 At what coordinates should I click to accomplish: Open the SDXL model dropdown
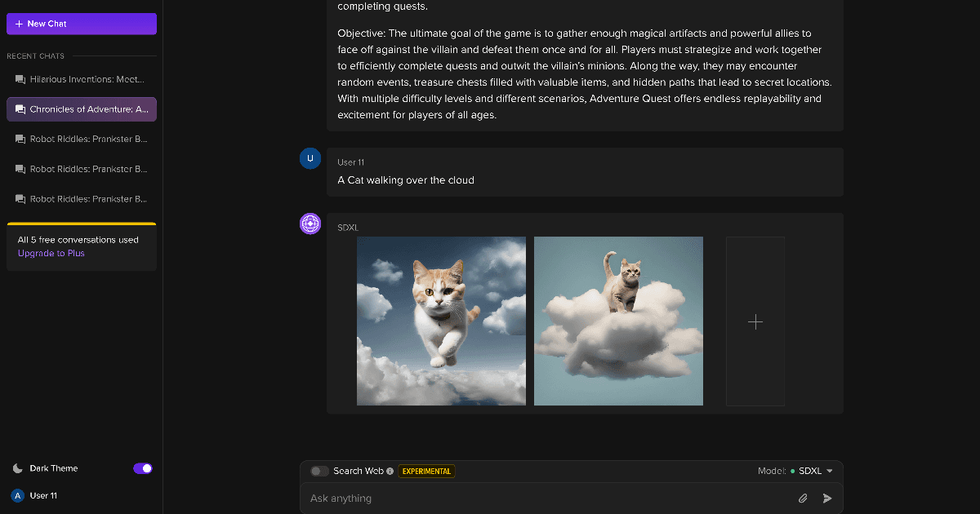pyautogui.click(x=814, y=471)
